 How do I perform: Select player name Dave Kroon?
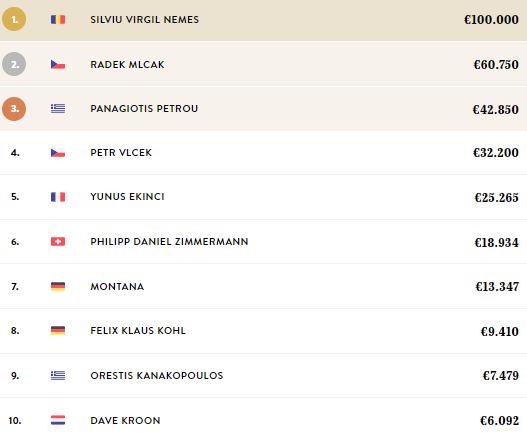point(125,420)
